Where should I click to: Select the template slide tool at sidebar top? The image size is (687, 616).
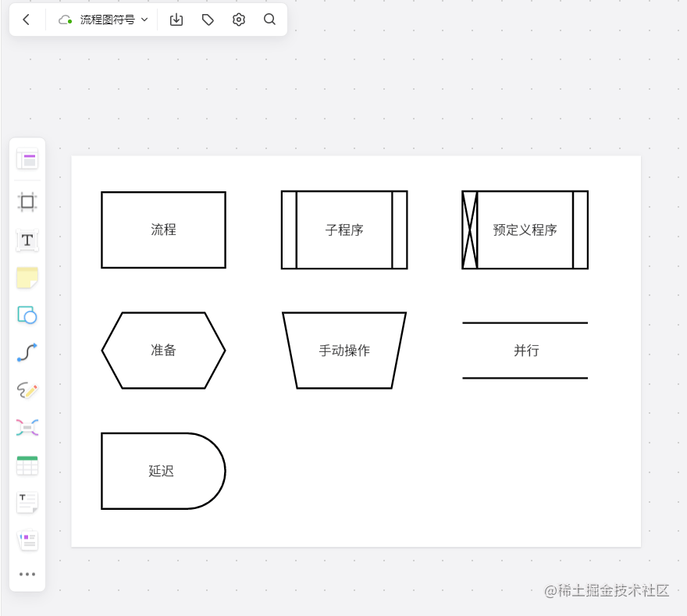pos(27,158)
